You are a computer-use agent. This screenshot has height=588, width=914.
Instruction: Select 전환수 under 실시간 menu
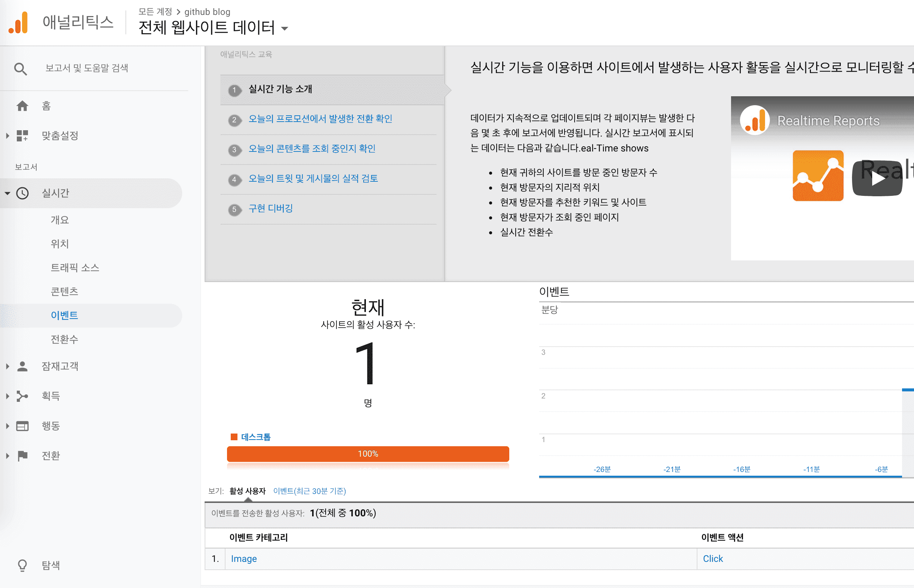64,339
